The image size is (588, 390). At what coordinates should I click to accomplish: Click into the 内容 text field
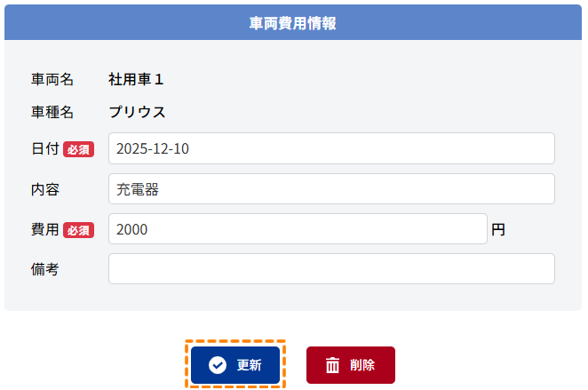(x=331, y=188)
